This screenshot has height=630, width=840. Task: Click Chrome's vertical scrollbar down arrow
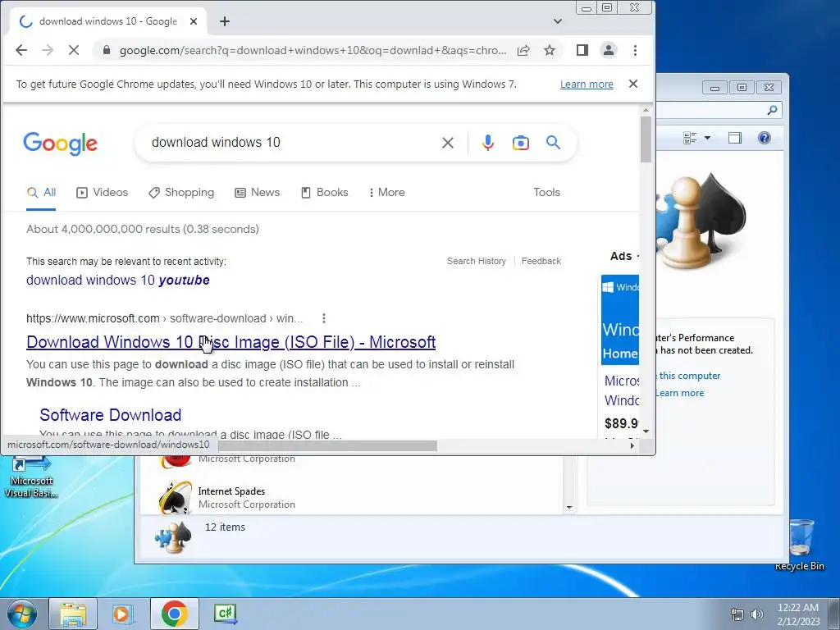coord(646,431)
